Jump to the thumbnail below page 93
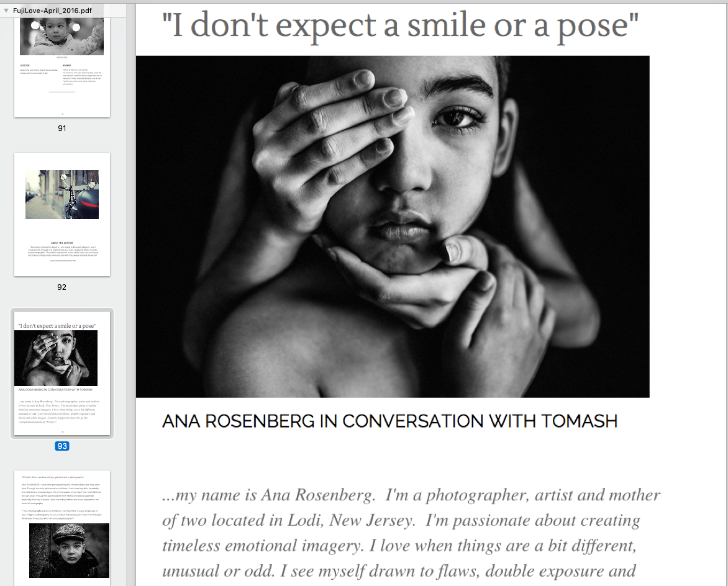The image size is (728, 586). tap(62, 528)
